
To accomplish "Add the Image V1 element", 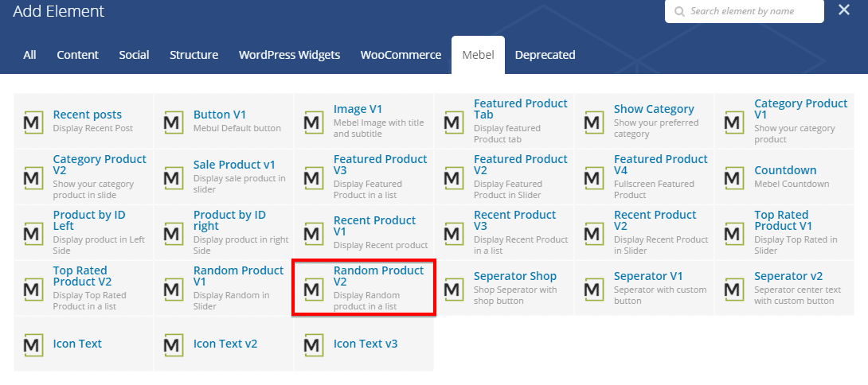I will click(x=364, y=121).
